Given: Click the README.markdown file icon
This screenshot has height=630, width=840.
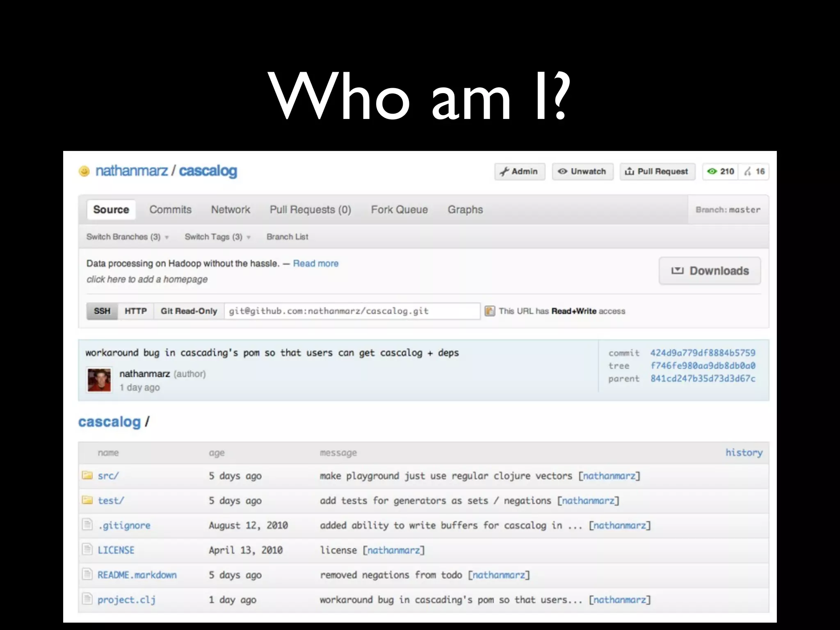Looking at the screenshot, I should click(x=87, y=574).
